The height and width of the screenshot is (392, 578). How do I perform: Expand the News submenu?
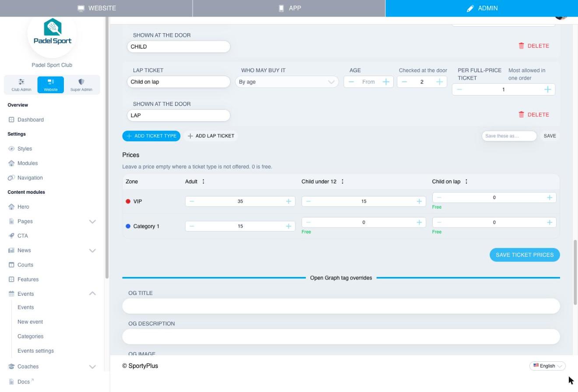pyautogui.click(x=92, y=250)
